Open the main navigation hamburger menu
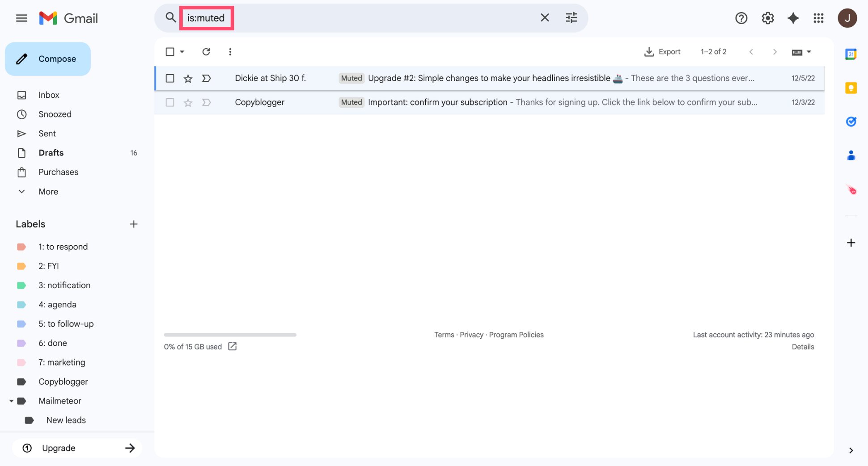Image resolution: width=868 pixels, height=466 pixels. click(21, 18)
